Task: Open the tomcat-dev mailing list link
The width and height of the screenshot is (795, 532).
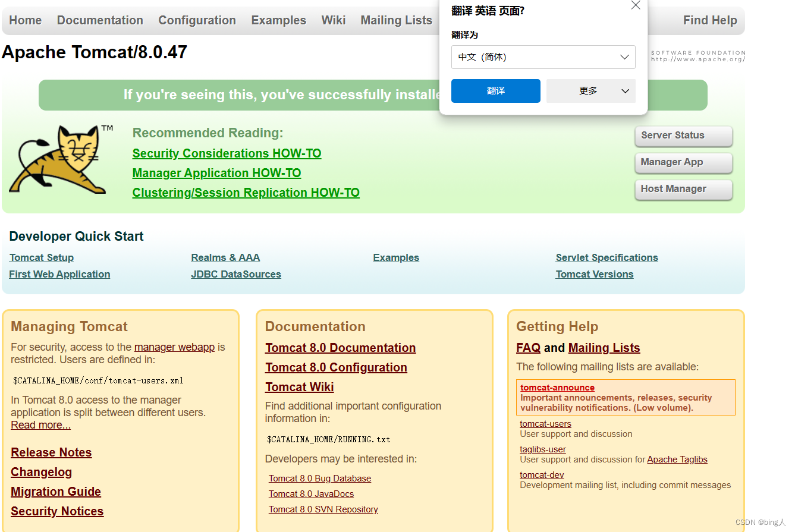Action: click(542, 475)
